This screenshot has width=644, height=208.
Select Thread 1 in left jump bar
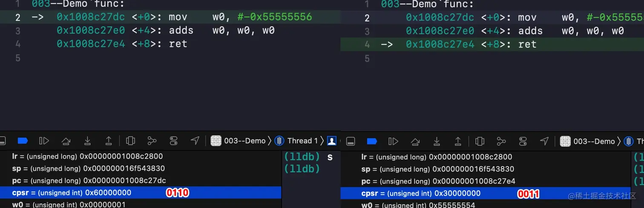(296, 141)
